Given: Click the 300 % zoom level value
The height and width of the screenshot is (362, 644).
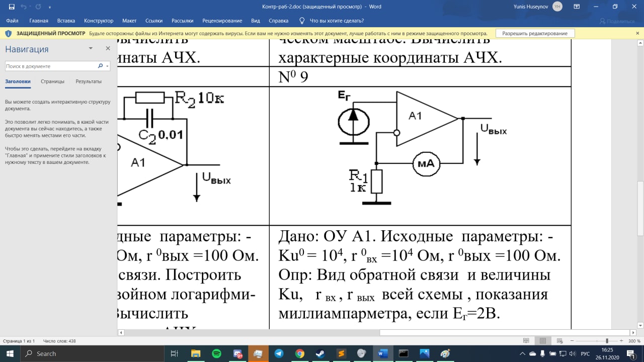Looking at the screenshot, I should coord(633,341).
